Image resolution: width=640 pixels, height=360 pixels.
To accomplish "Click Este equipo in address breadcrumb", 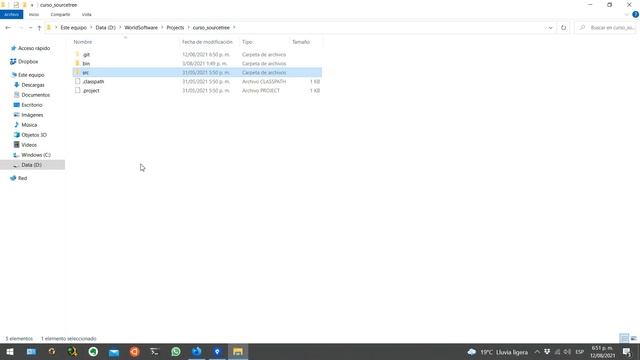I will pos(73,28).
